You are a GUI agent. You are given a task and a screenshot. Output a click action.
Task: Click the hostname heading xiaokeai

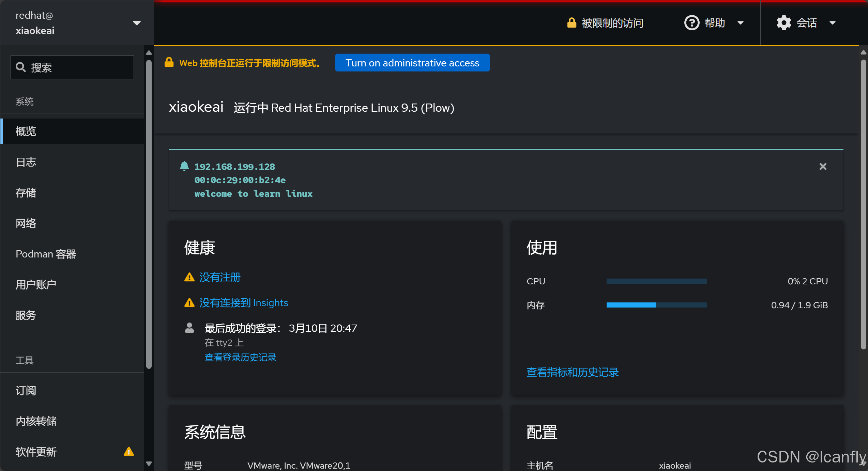(x=196, y=107)
